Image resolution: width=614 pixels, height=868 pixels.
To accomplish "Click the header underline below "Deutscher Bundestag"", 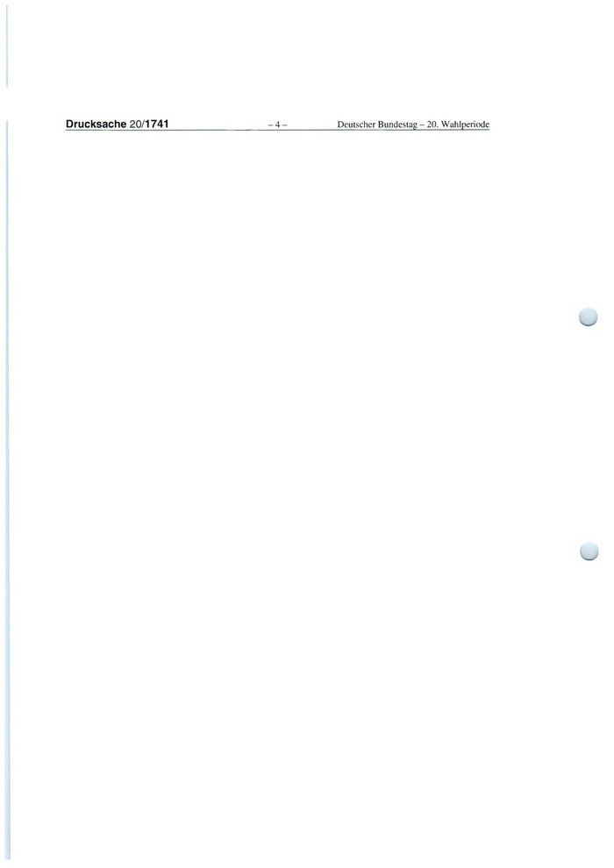I will pyautogui.click(x=377, y=130).
